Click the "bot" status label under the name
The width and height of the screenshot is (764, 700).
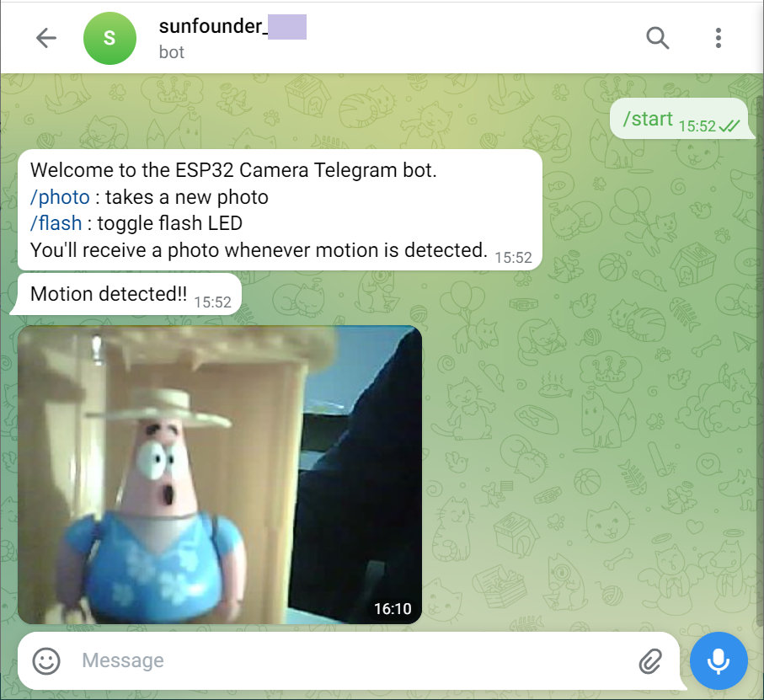coord(172,52)
